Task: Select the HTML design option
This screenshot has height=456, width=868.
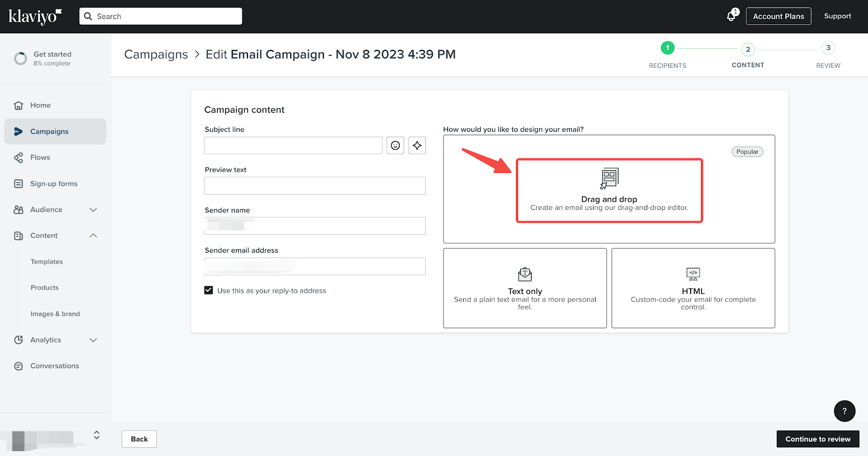Action: point(693,288)
